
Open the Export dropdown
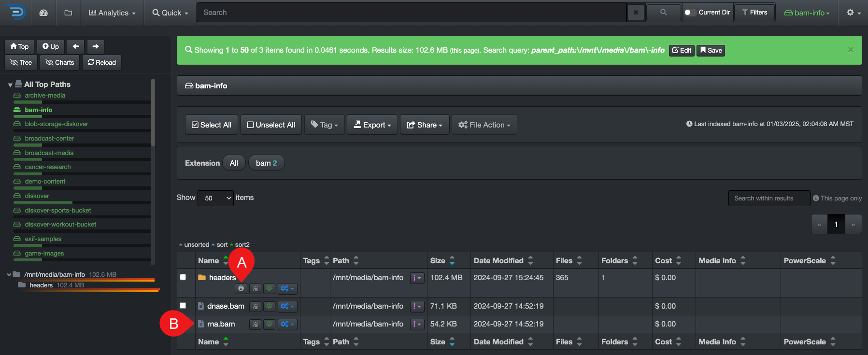372,125
